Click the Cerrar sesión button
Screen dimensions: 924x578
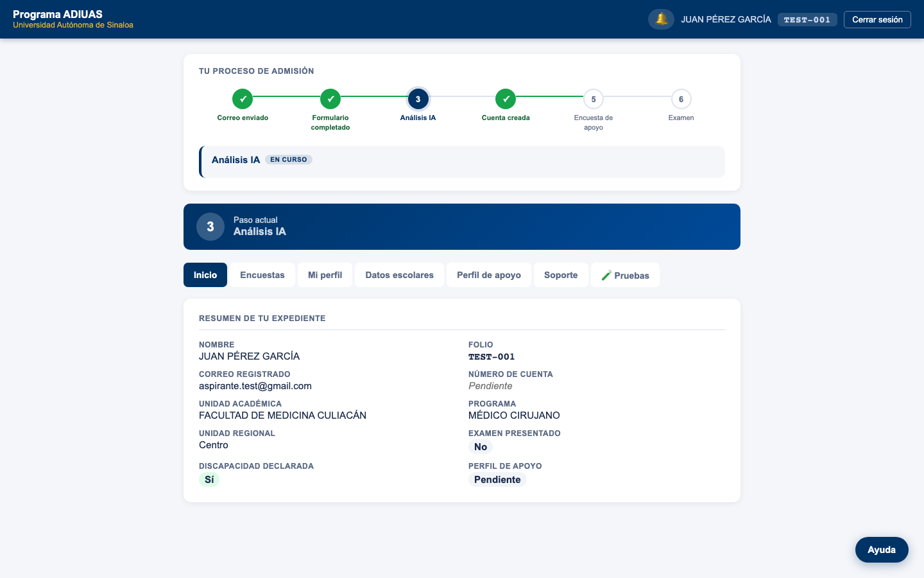coord(877,19)
